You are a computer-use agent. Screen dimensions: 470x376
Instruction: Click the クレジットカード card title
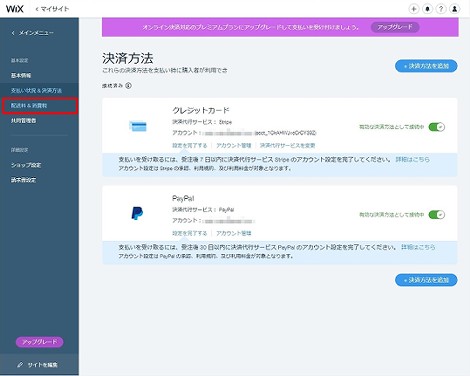click(201, 110)
